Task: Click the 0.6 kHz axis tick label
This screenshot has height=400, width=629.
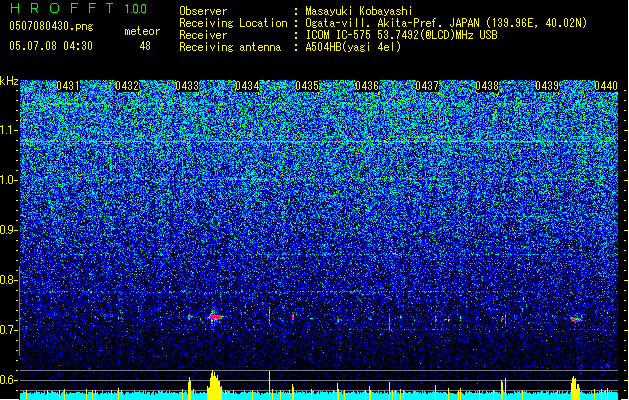Action: [8, 380]
